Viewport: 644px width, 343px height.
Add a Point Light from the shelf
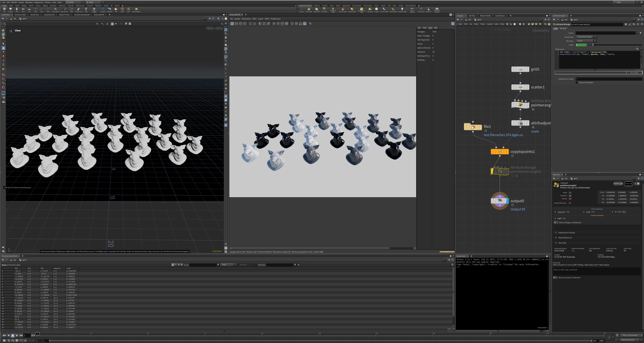(x=309, y=10)
